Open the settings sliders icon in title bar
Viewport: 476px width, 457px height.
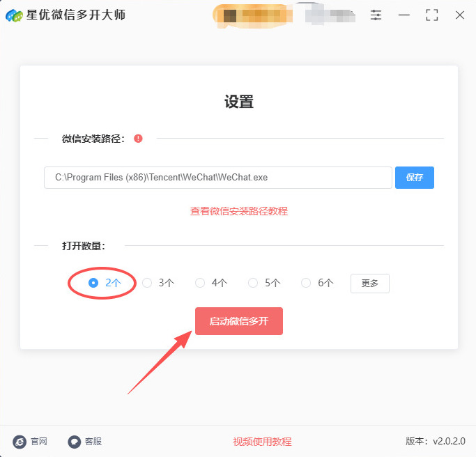[x=376, y=15]
